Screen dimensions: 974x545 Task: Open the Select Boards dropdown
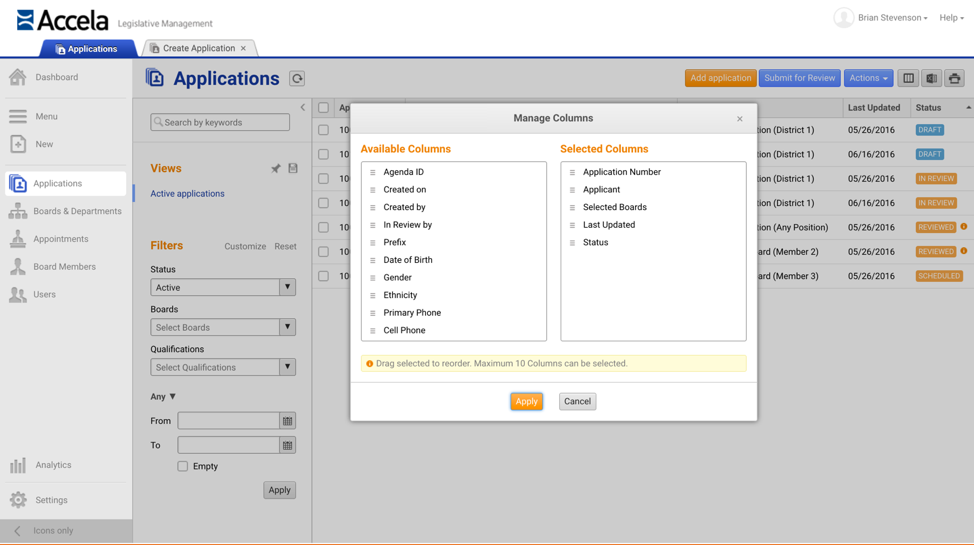[223, 327]
